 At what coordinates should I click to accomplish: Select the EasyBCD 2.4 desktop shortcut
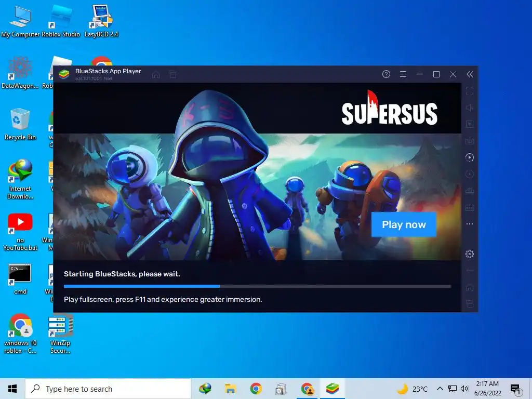pos(101,21)
